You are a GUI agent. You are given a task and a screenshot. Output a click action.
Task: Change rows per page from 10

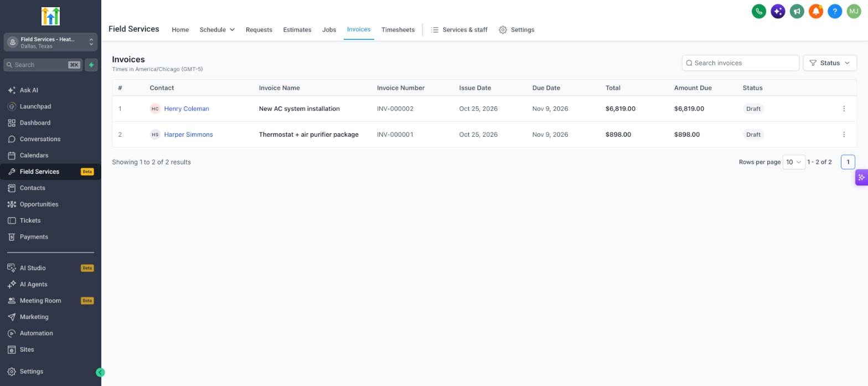coord(794,162)
